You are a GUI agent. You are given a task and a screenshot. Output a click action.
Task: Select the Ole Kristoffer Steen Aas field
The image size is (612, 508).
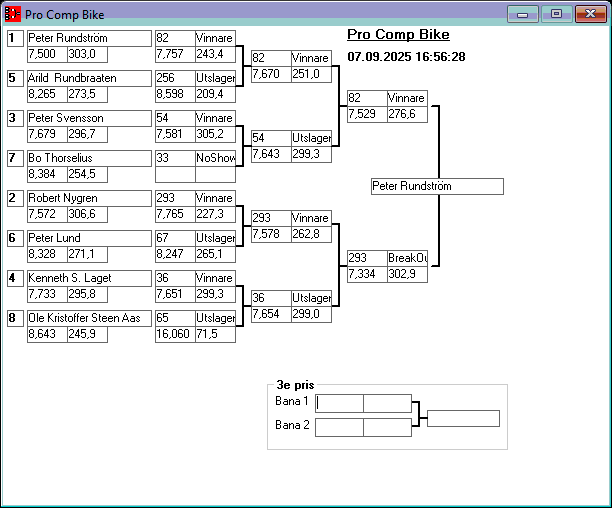click(x=88, y=318)
